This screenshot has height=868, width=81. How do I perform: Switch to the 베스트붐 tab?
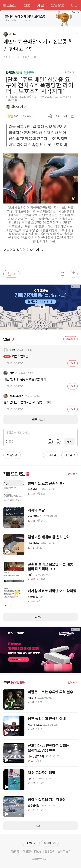pyautogui.click(x=9, y=5)
